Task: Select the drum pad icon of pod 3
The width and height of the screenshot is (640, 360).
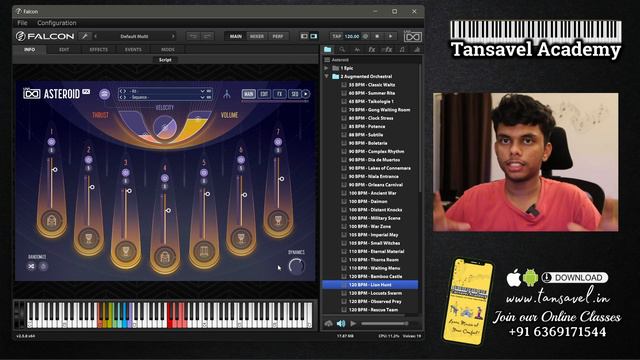Action: (126, 250)
